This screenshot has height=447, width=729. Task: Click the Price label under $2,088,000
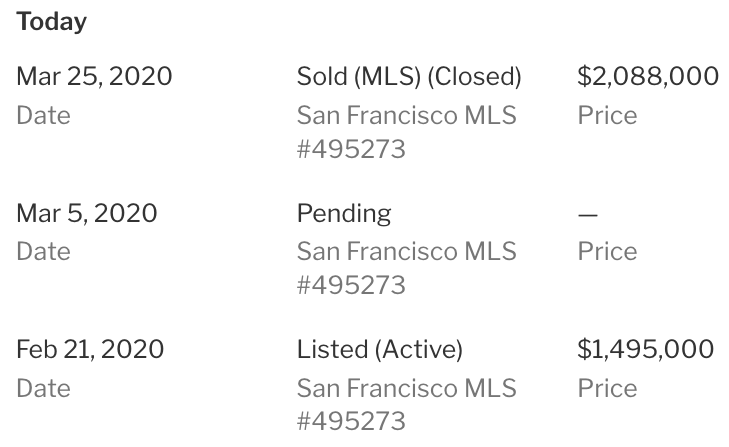(x=607, y=115)
